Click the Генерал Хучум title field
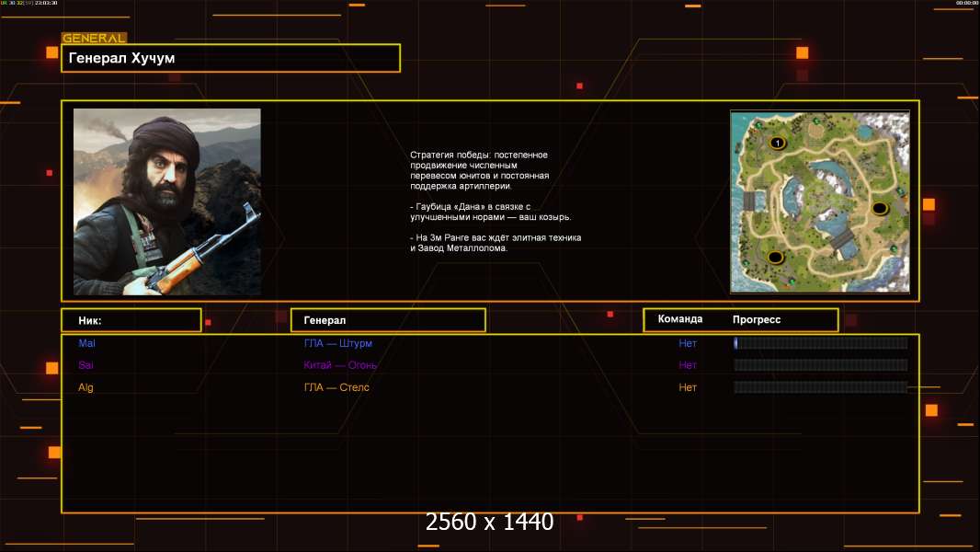Image resolution: width=980 pixels, height=552 pixels. click(x=231, y=58)
